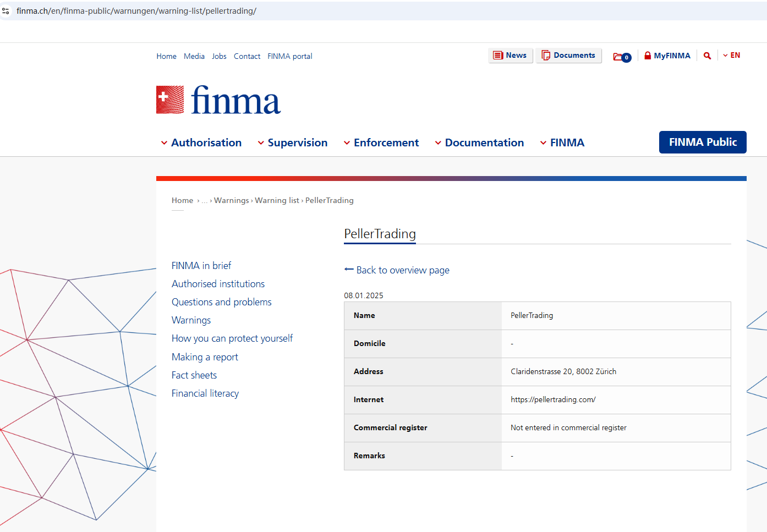Open the search magnifier icon
The height and width of the screenshot is (532, 767).
pos(707,56)
